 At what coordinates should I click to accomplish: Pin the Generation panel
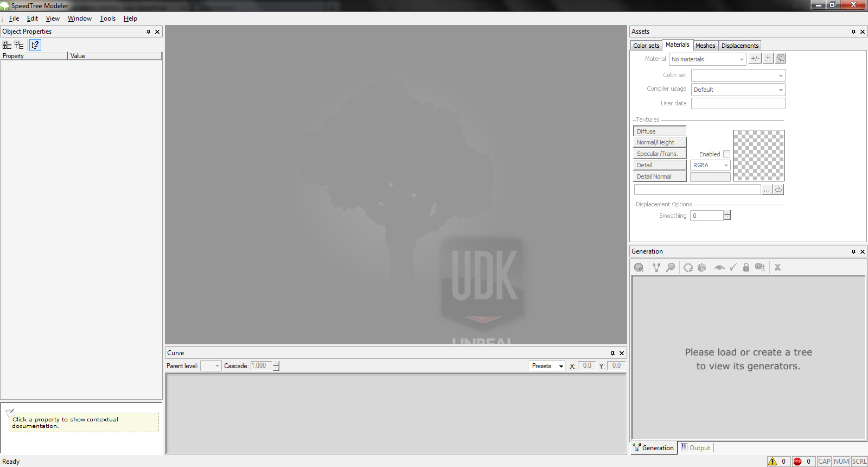(853, 251)
